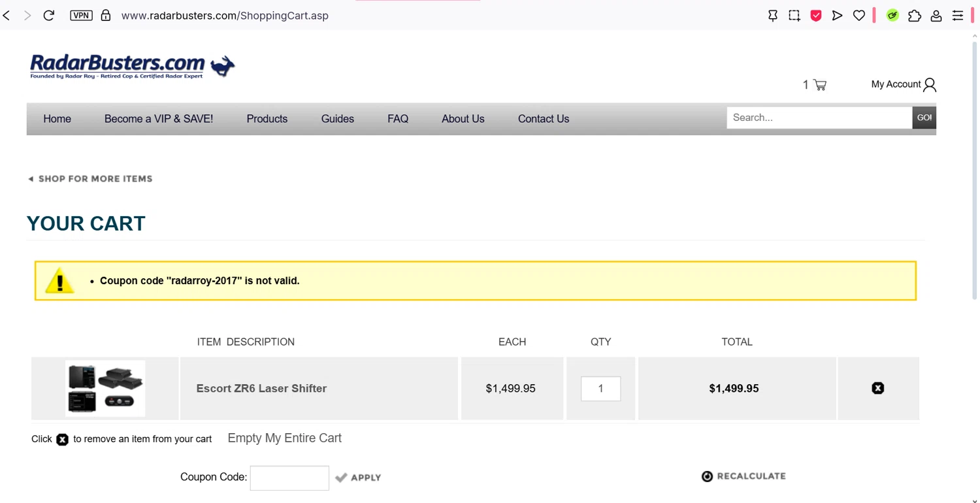Open Become a VIP & SAVE! menu
The image size is (980, 503).
159,119
